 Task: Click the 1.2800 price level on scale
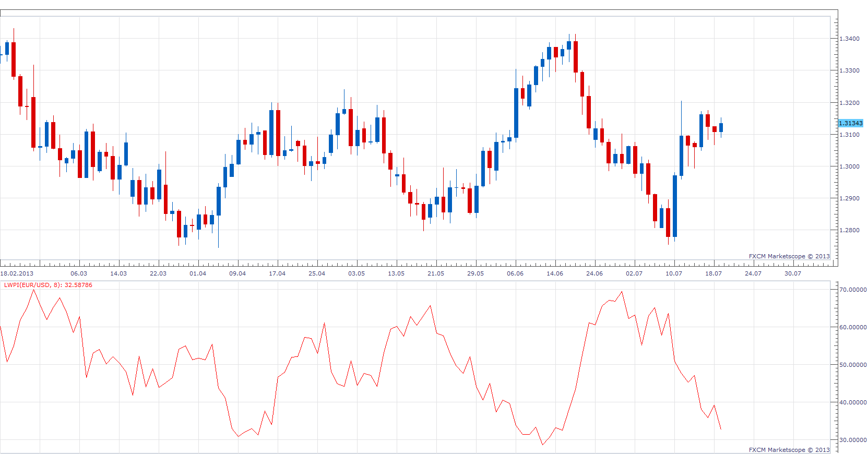point(849,230)
